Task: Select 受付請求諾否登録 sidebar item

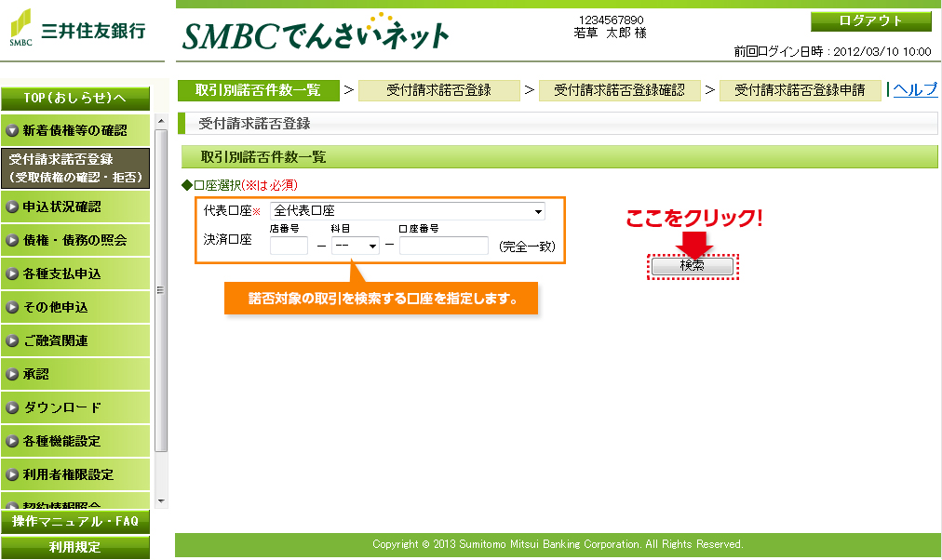Action: coord(75,168)
